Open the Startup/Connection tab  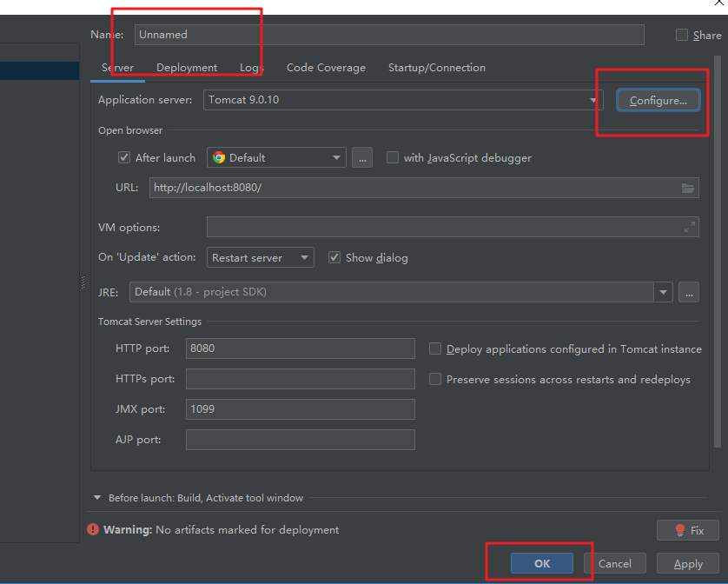click(x=436, y=68)
